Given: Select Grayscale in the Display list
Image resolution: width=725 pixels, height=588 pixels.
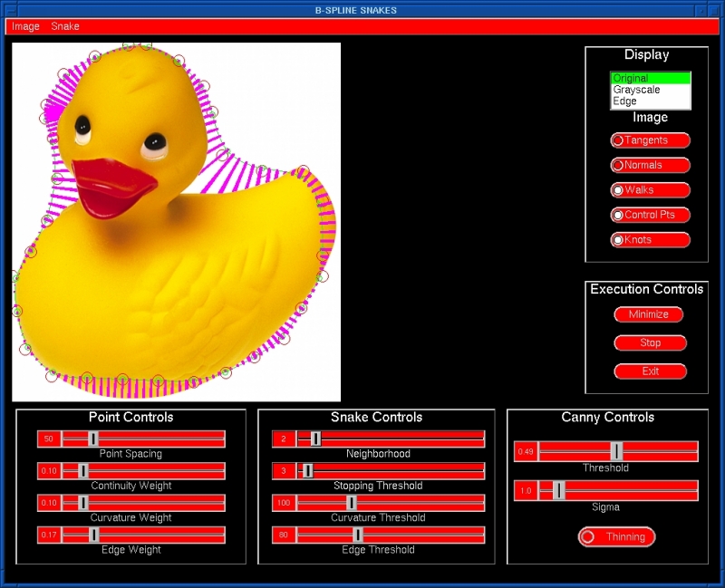Looking at the screenshot, I should point(651,90).
